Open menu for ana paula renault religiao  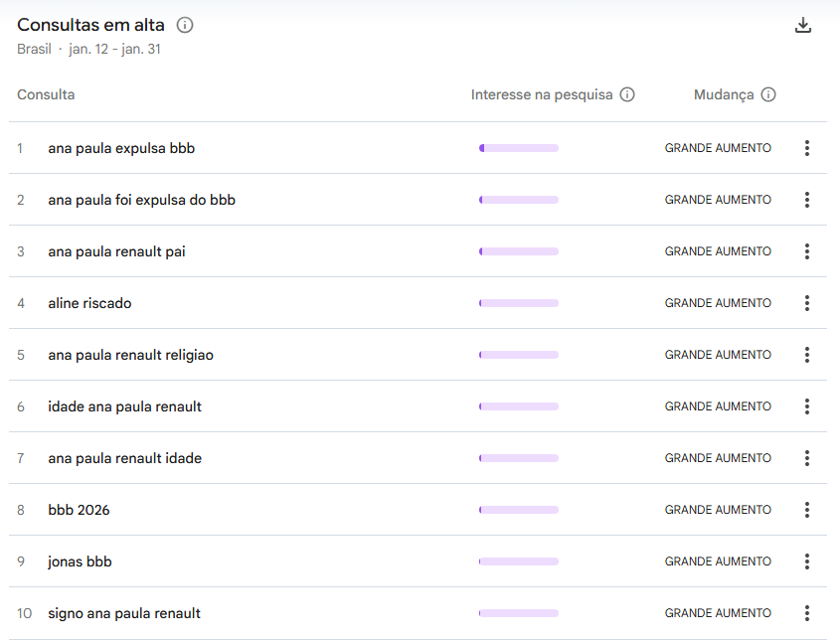click(x=807, y=355)
